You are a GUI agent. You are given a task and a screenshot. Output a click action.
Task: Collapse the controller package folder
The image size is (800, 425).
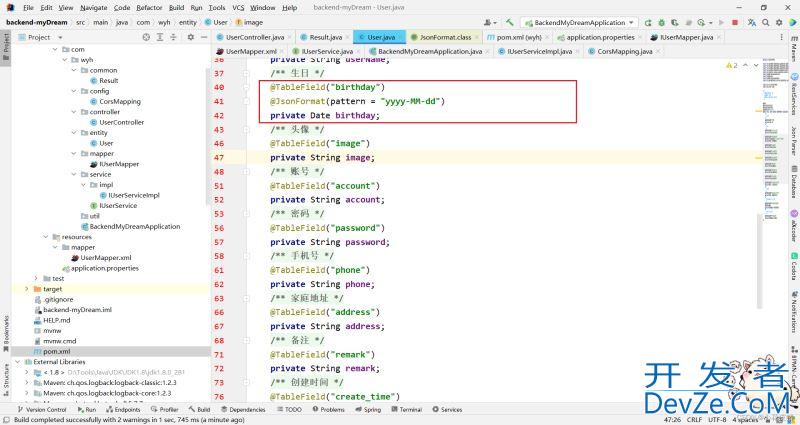pos(74,112)
